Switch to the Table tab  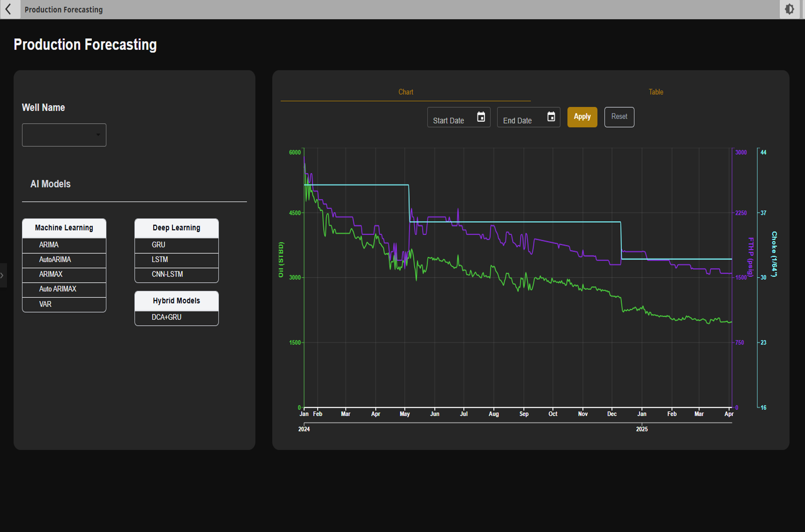(656, 92)
